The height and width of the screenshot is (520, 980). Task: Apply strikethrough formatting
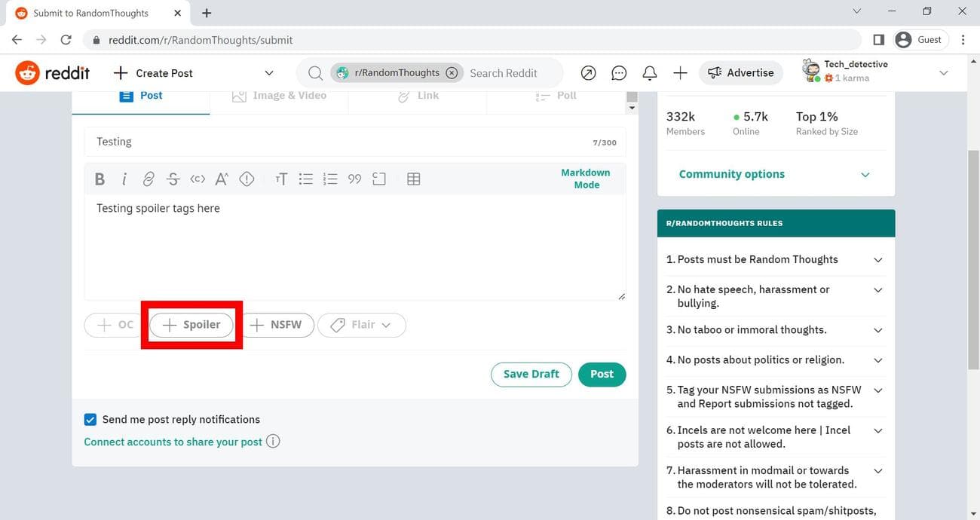point(173,179)
